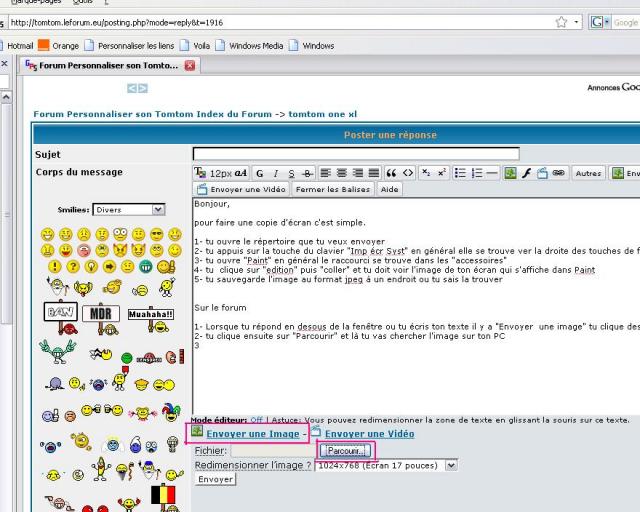Insert a hyperlink with the chain icon

558,173
